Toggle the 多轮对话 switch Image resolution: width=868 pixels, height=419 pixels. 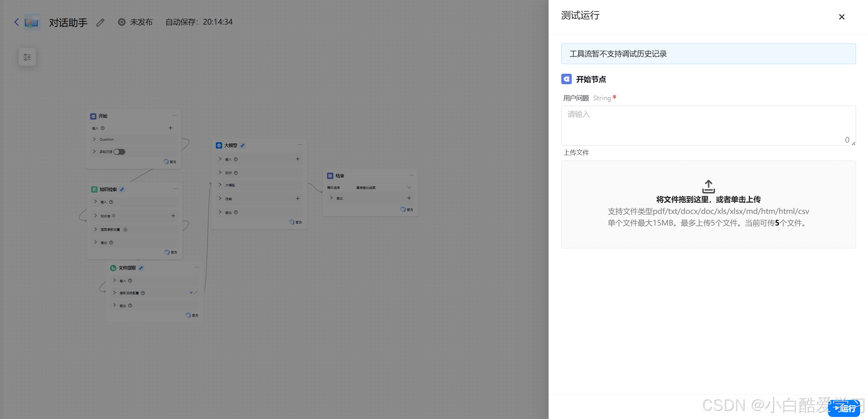120,152
